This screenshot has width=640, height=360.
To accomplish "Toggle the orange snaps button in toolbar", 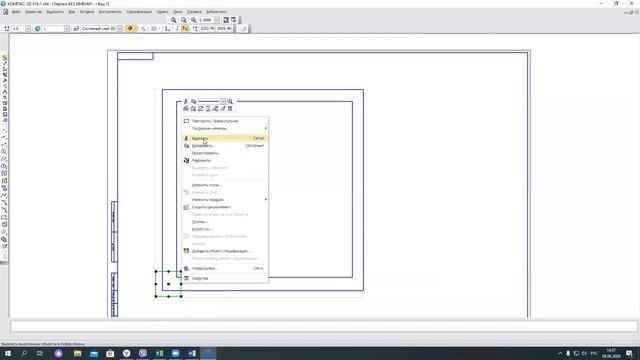I will 130,29.
